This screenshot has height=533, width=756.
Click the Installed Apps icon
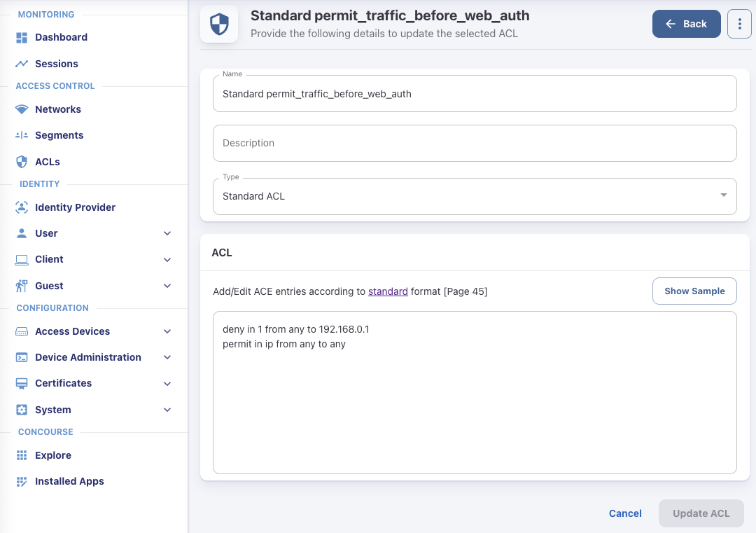[22, 481]
